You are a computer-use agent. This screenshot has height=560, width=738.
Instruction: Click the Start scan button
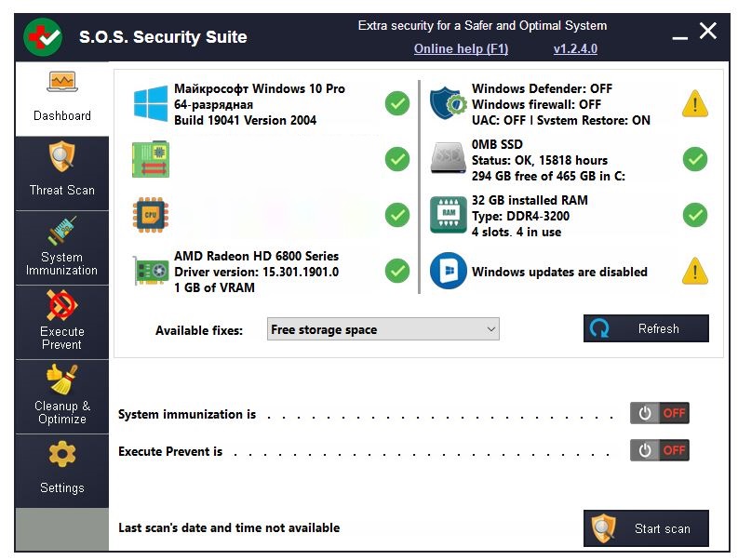coord(646,528)
